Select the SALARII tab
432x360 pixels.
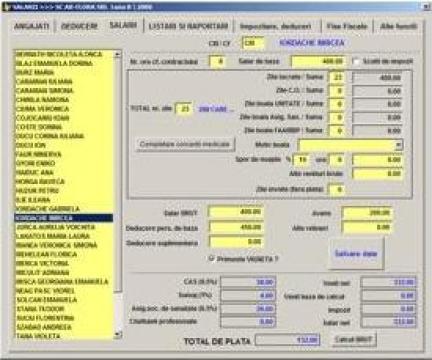click(123, 25)
